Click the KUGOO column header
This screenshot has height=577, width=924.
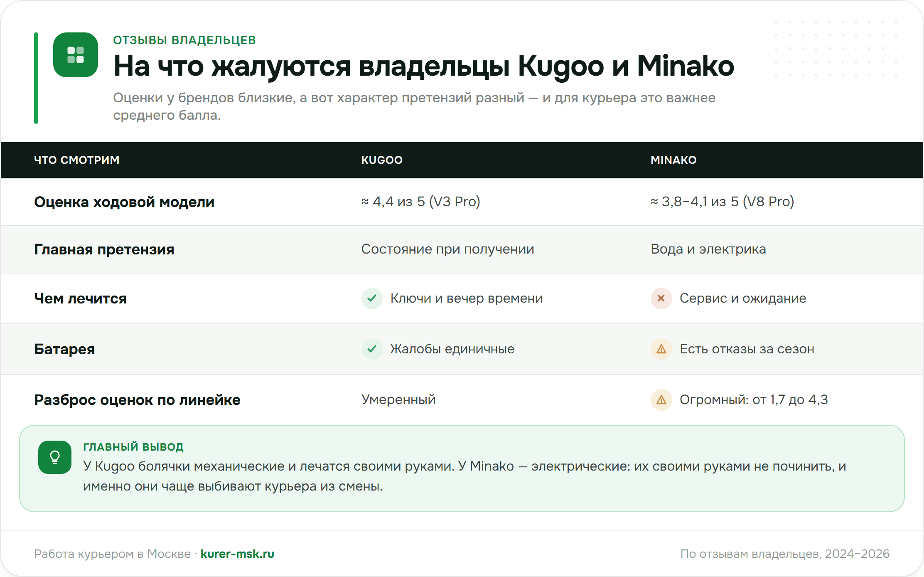[x=382, y=160]
